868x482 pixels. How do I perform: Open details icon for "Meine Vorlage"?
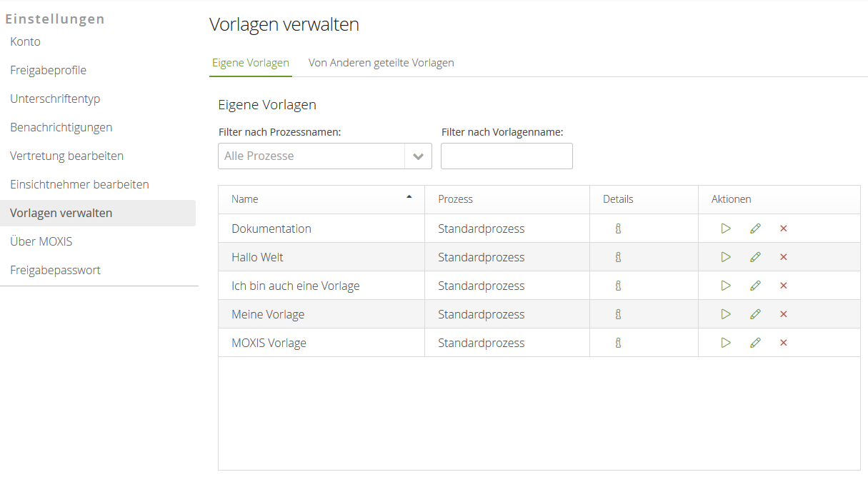pos(617,313)
